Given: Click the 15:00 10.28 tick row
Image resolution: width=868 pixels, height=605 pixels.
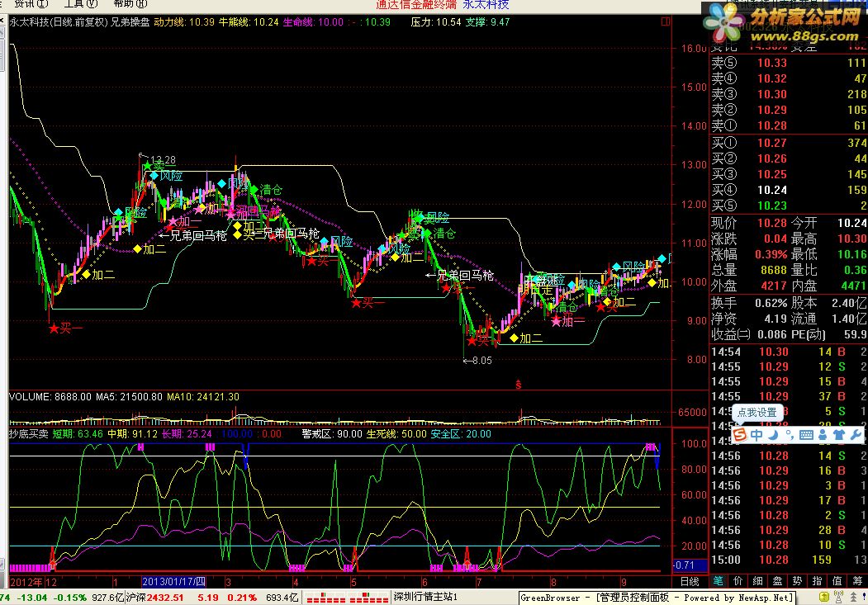Looking at the screenshot, I should [x=788, y=560].
